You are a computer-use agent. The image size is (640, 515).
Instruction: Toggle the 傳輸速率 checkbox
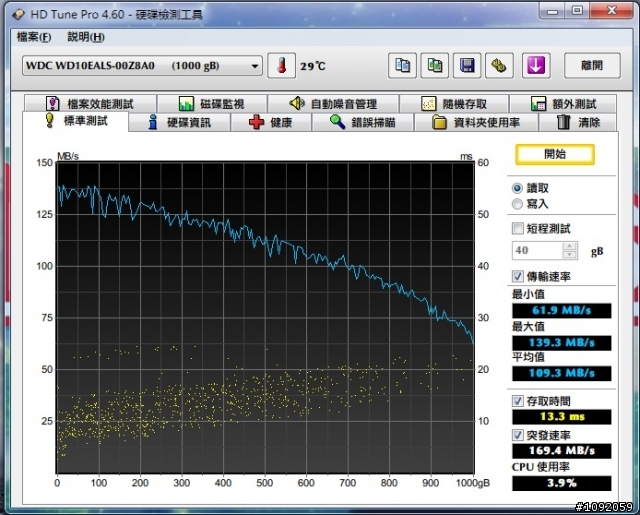[x=518, y=276]
